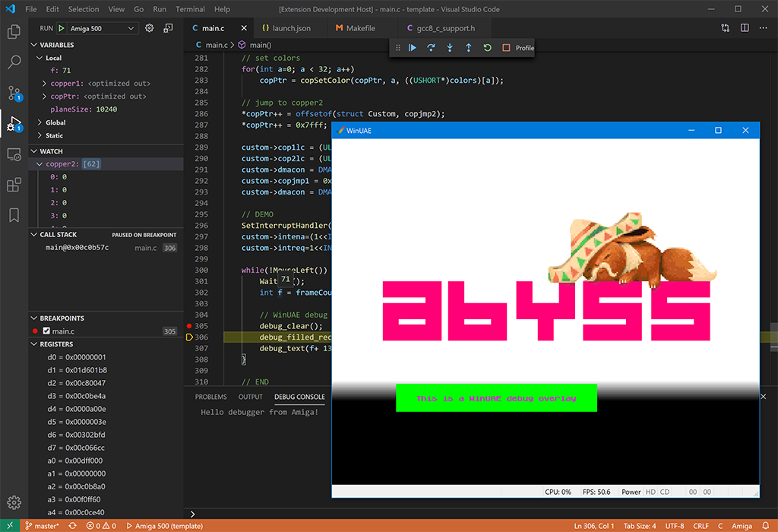778x532 pixels.
Task: Click Amiga 500 (template) in status bar
Action: [164, 526]
